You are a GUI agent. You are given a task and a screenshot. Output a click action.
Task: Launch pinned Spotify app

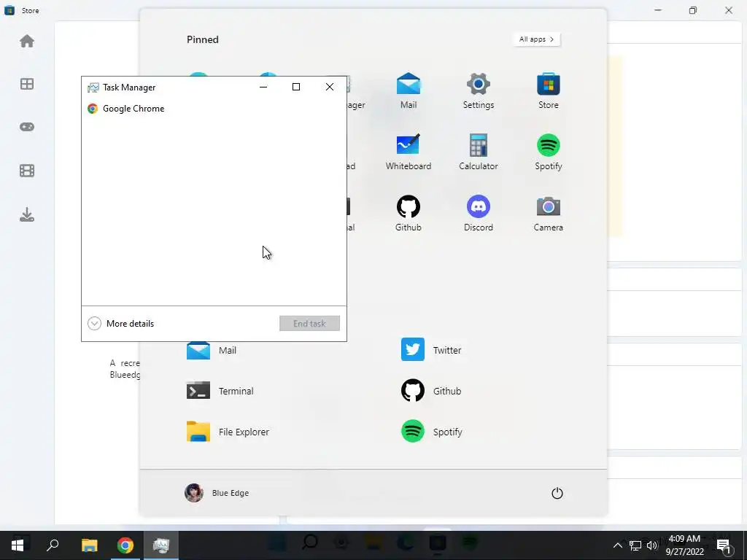click(549, 152)
